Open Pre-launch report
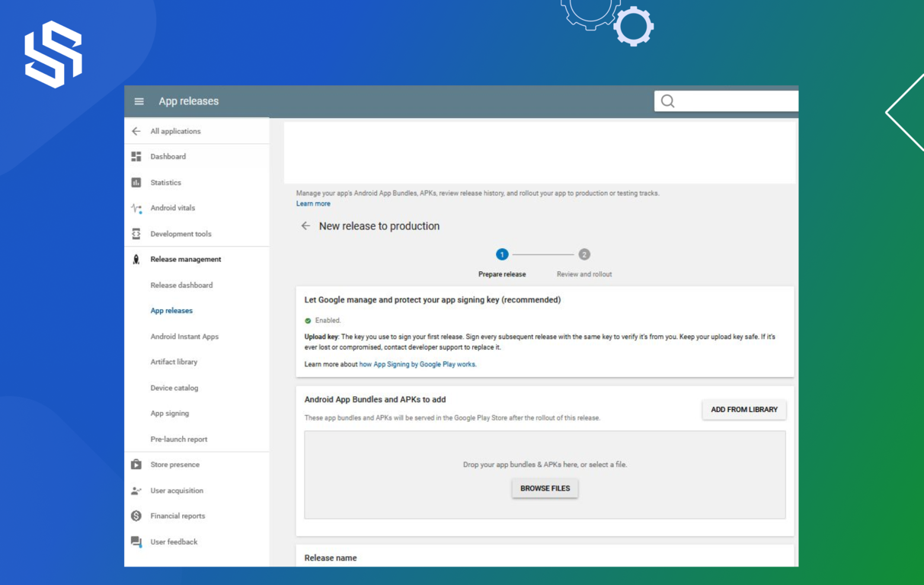This screenshot has width=924, height=585. coord(178,440)
